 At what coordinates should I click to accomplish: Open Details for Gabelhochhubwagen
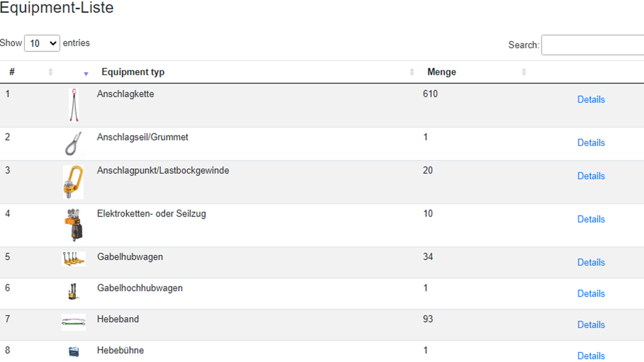pyautogui.click(x=591, y=293)
